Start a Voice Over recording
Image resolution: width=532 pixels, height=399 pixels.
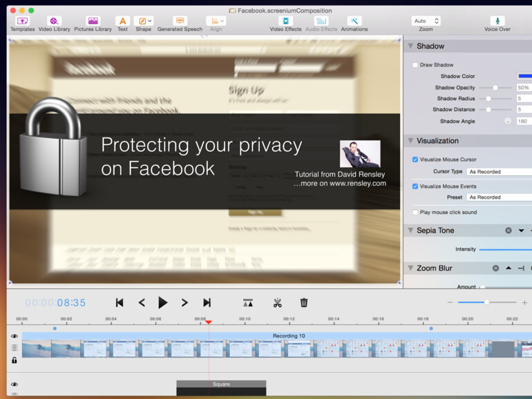point(497,24)
